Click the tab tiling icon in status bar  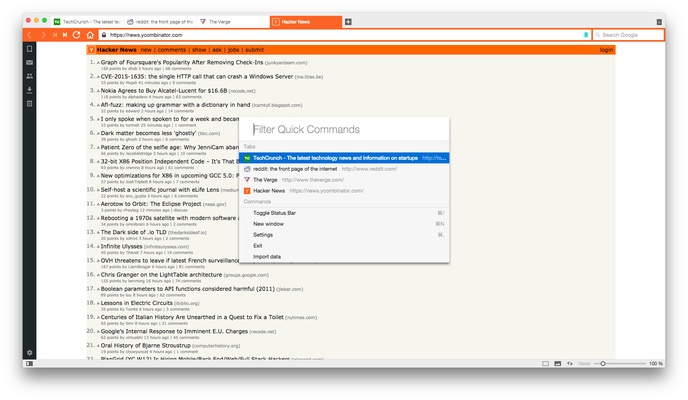[x=545, y=364]
